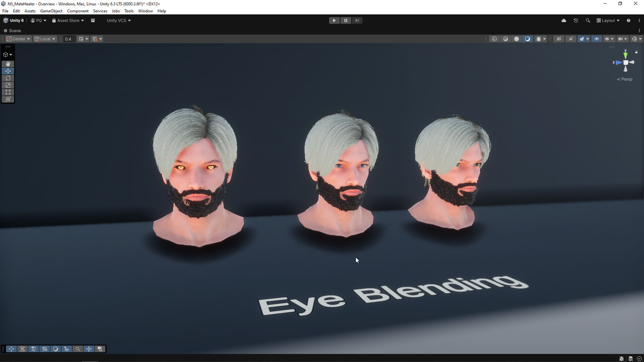Expand the scene effects dropdown arrow
Image resolution: width=644 pixels, height=362 pixels.
(x=588, y=39)
